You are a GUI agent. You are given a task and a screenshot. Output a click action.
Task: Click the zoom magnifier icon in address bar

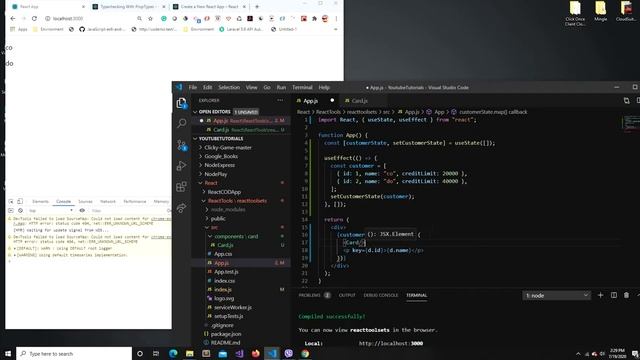click(x=140, y=18)
